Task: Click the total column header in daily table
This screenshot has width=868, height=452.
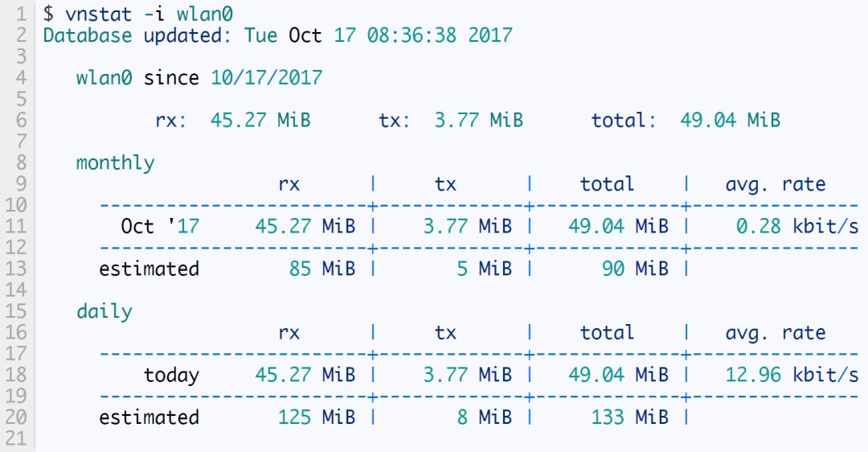Action: coord(607,333)
